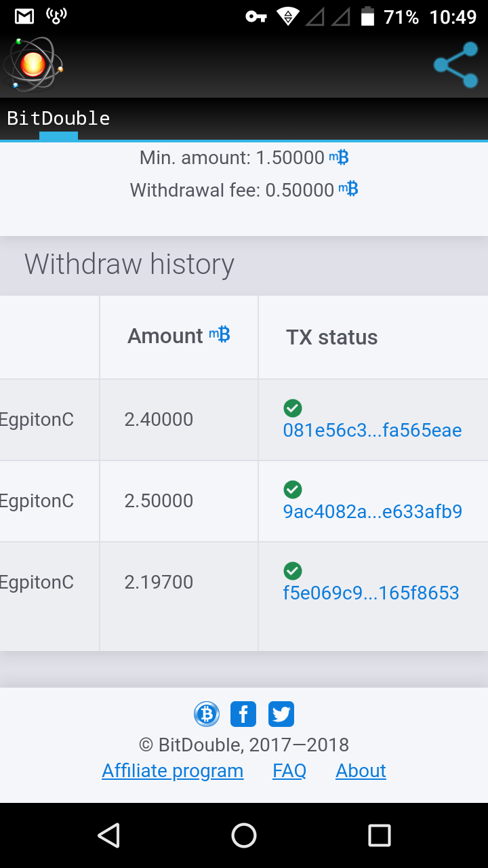Open the Affiliate program link
The image size is (488, 868).
click(x=172, y=771)
